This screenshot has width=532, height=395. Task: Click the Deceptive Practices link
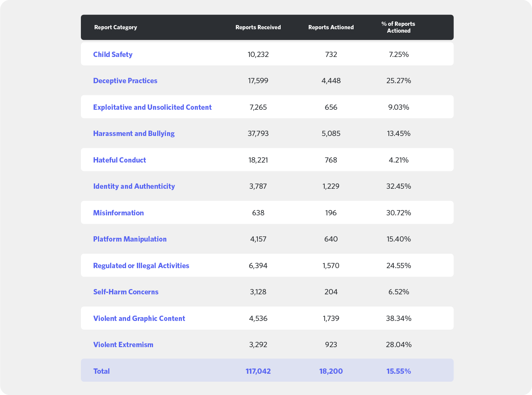click(x=125, y=81)
